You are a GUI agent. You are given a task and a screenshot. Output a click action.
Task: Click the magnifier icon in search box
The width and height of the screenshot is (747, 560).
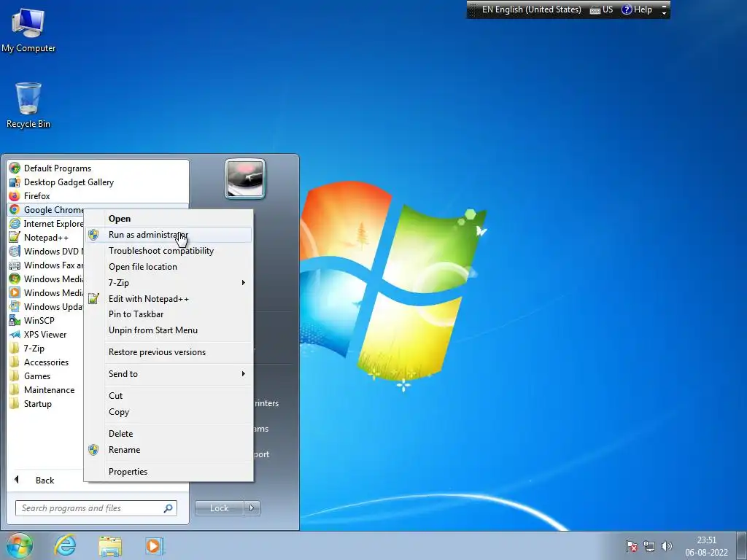click(169, 508)
